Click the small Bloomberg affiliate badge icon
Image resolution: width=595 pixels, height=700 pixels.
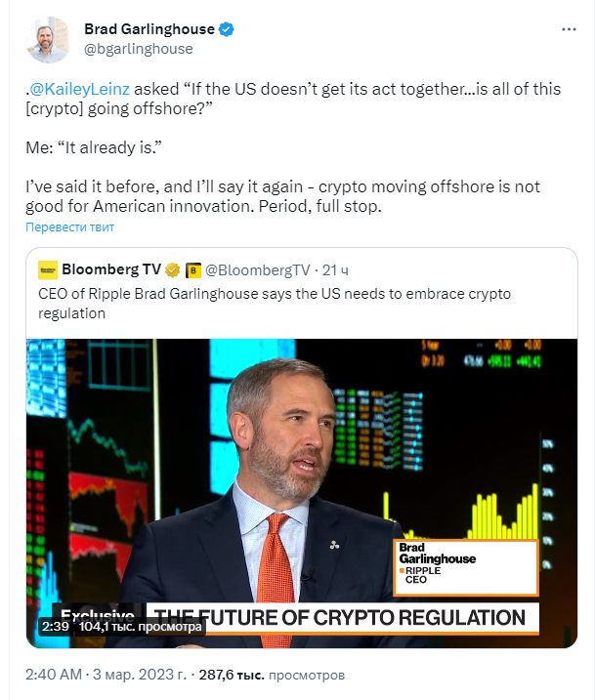[x=193, y=269]
